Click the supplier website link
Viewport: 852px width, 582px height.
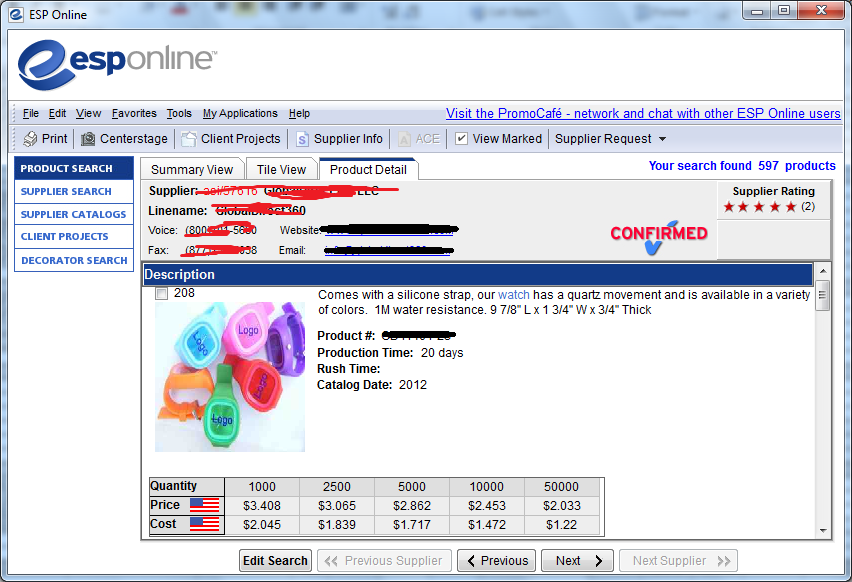tap(389, 230)
